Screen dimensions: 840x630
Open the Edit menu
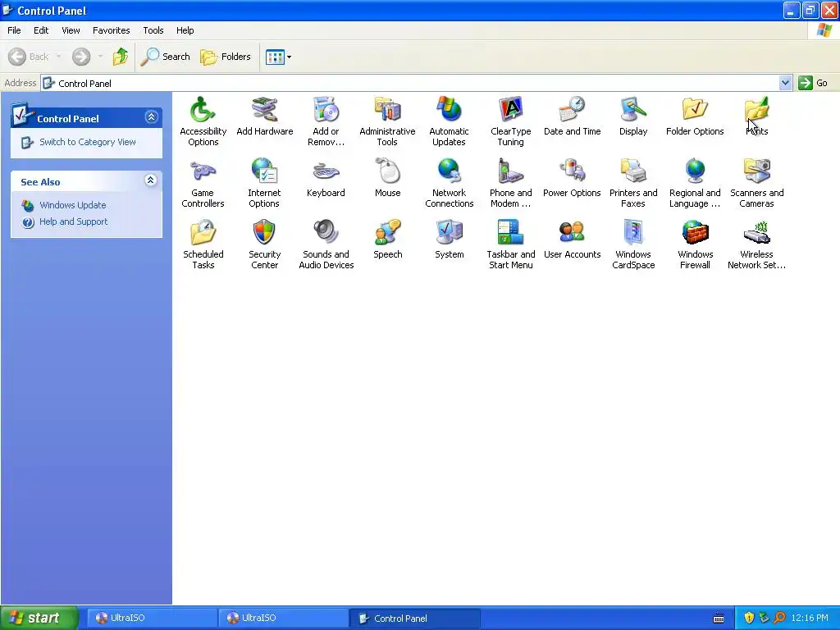(41, 30)
